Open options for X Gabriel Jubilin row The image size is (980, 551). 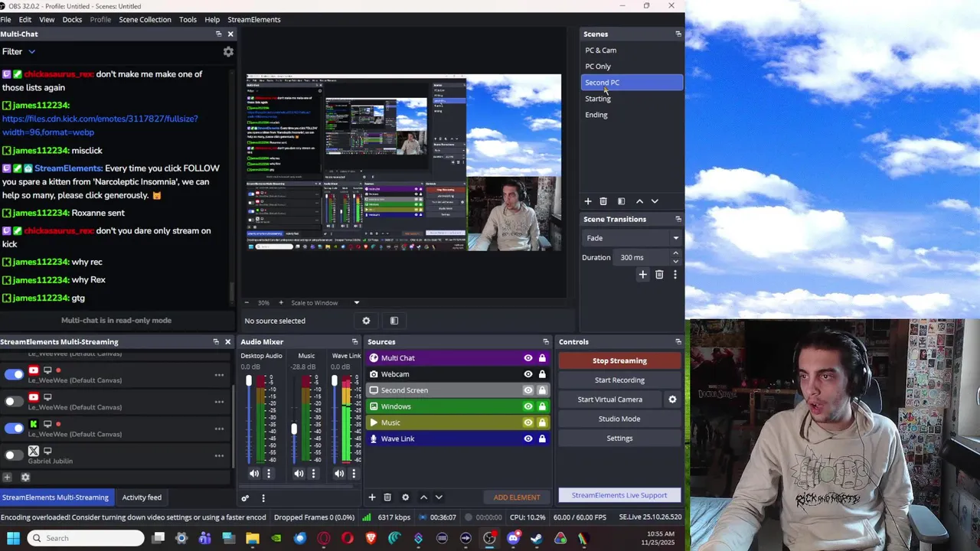pos(219,455)
